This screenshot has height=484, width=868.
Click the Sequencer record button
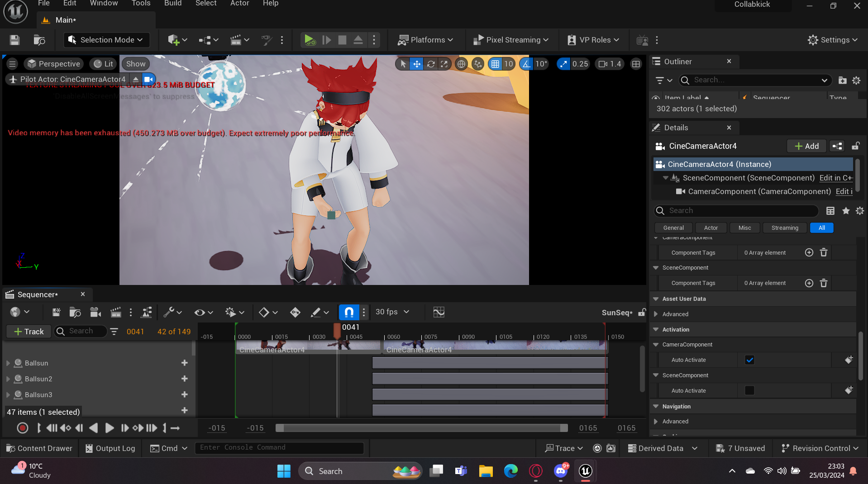(x=22, y=428)
